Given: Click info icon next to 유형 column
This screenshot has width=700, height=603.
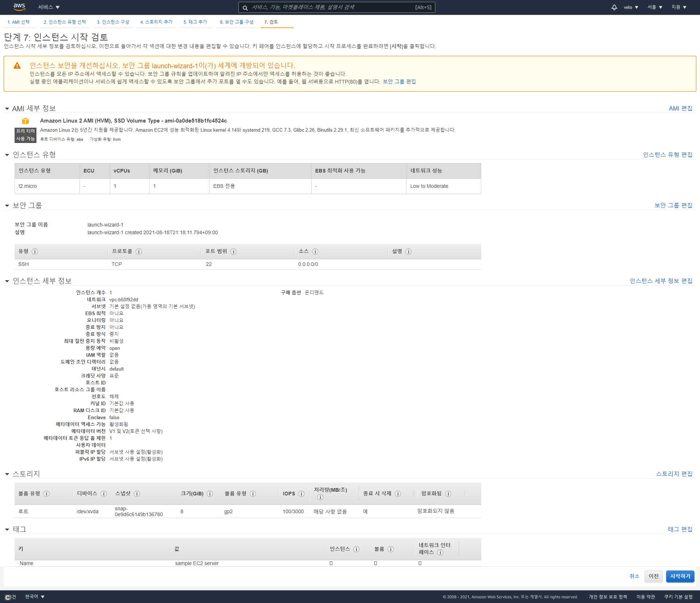Looking at the screenshot, I should [x=35, y=251].
